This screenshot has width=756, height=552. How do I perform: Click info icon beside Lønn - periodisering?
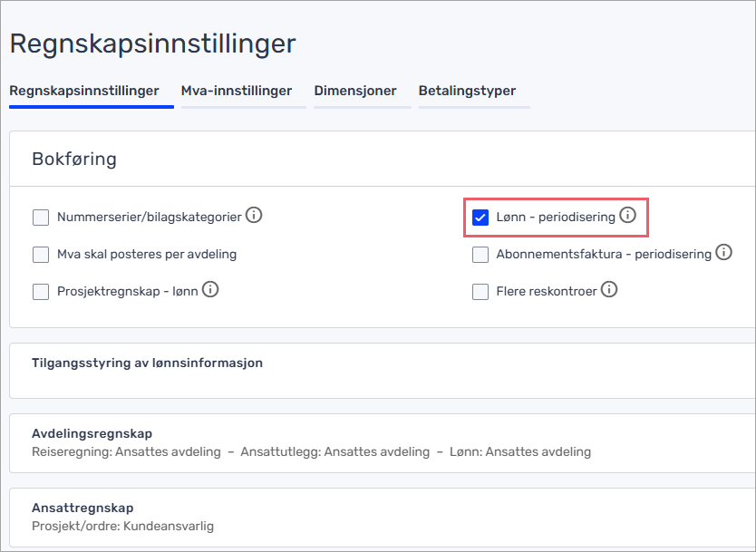627,216
